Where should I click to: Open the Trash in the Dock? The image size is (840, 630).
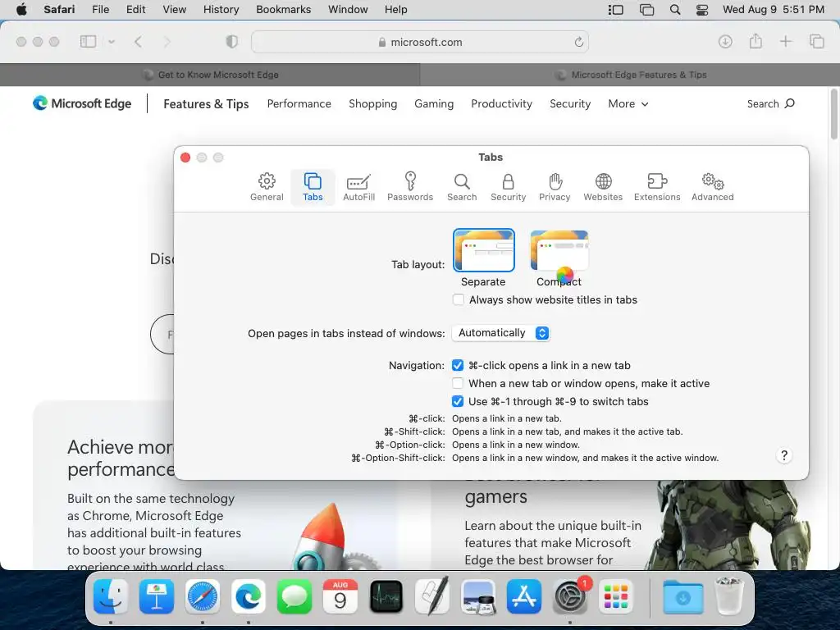coord(729,596)
